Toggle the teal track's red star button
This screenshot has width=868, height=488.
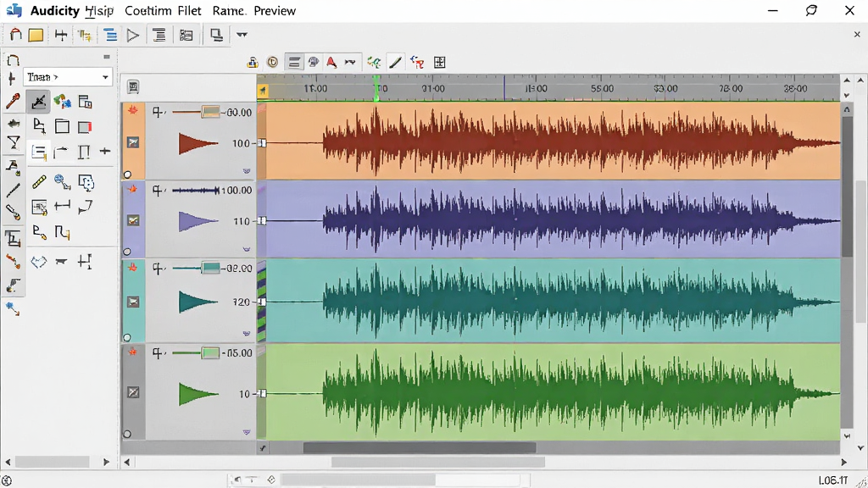coord(133,268)
